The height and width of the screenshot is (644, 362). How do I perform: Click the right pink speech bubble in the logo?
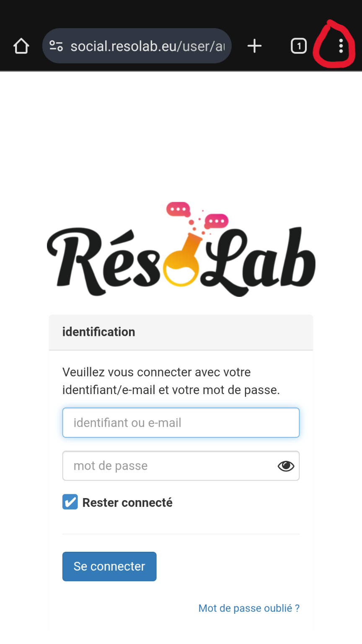(x=216, y=221)
